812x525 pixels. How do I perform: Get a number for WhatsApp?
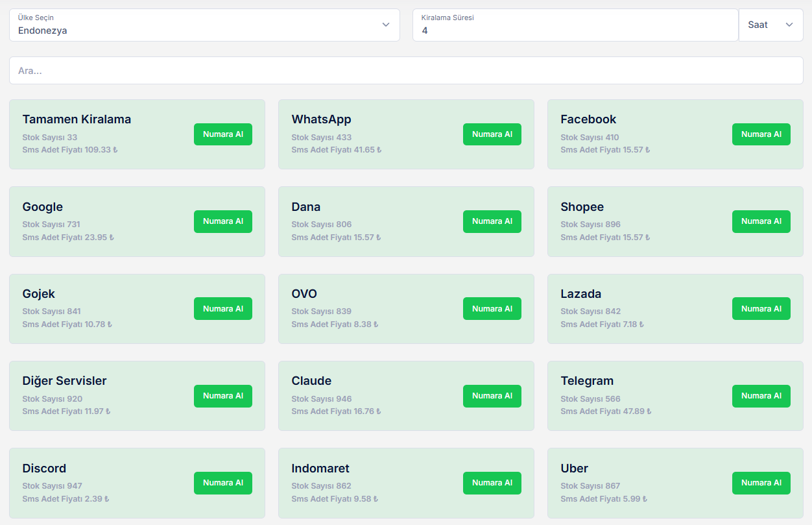492,134
